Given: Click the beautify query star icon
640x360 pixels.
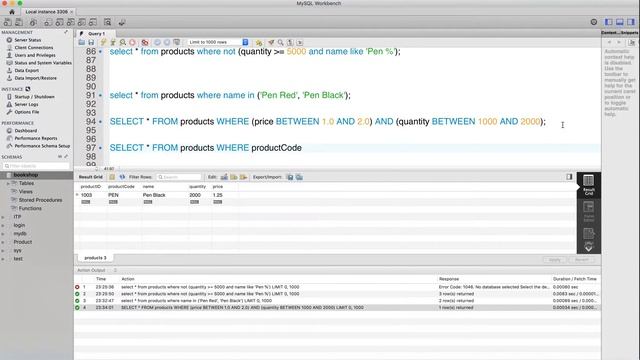Looking at the screenshot, I should point(259,42).
